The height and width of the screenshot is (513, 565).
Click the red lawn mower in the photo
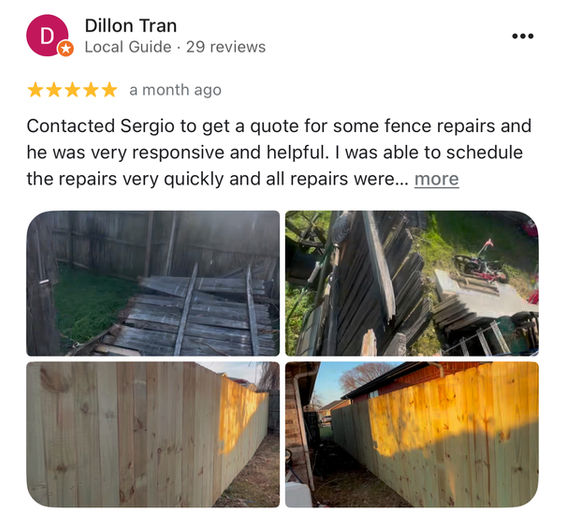pyautogui.click(x=479, y=263)
